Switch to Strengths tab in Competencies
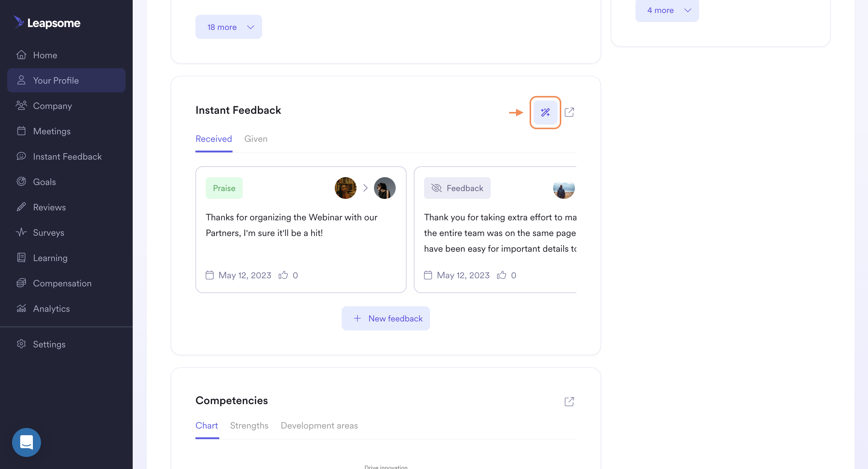The image size is (868, 469). [x=249, y=426]
